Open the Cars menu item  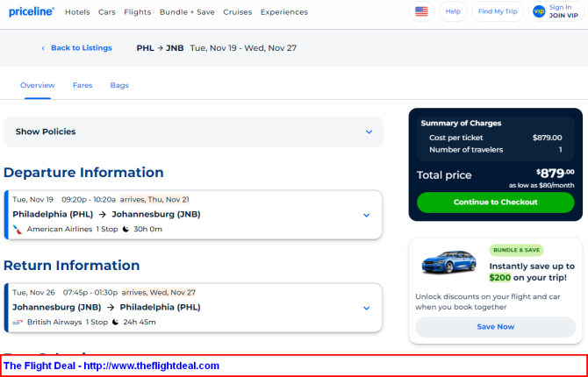107,12
